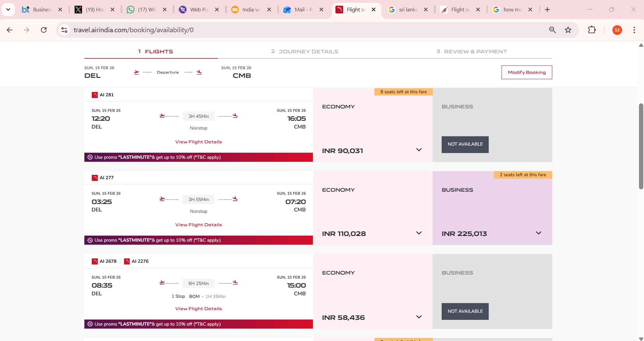The width and height of the screenshot is (644, 341).
Task: Open Chrome three-dot menu
Action: coord(634,30)
